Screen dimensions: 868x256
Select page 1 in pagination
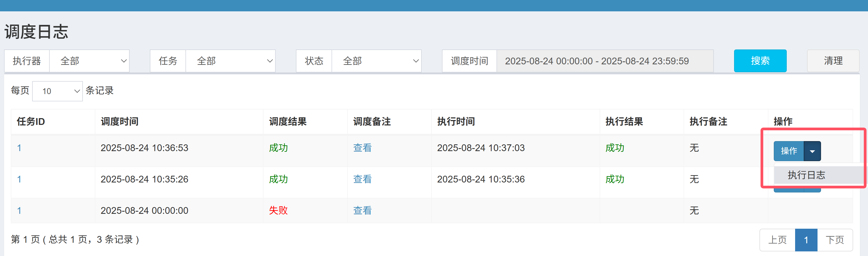(x=806, y=240)
